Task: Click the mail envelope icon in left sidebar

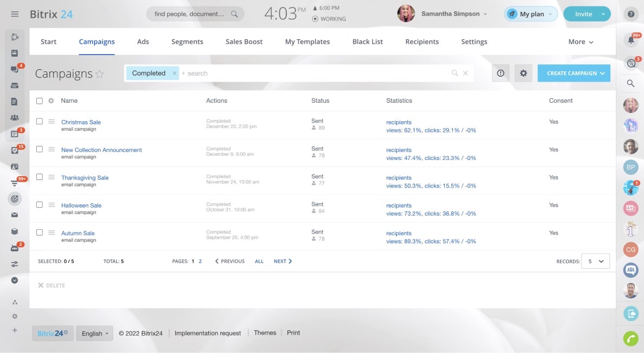Action: 15,215
